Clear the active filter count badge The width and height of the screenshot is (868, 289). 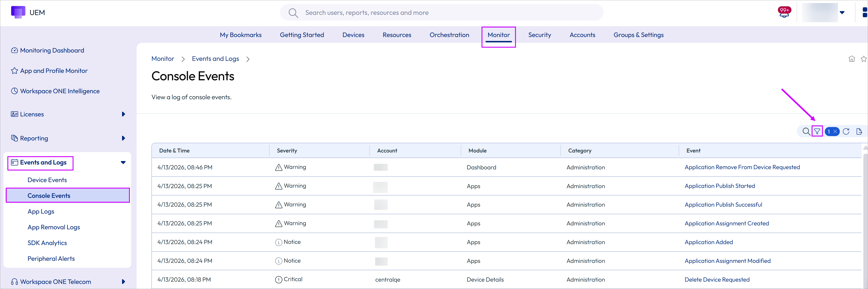click(832, 131)
